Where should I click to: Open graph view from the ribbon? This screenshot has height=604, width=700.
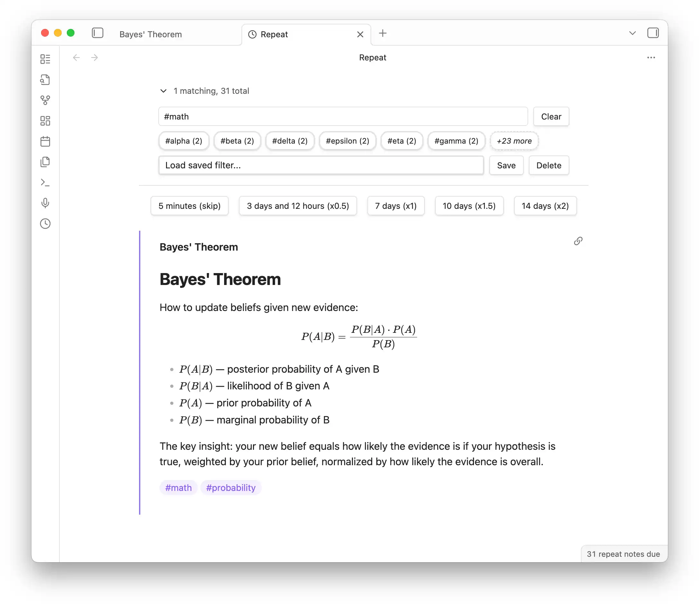45,100
